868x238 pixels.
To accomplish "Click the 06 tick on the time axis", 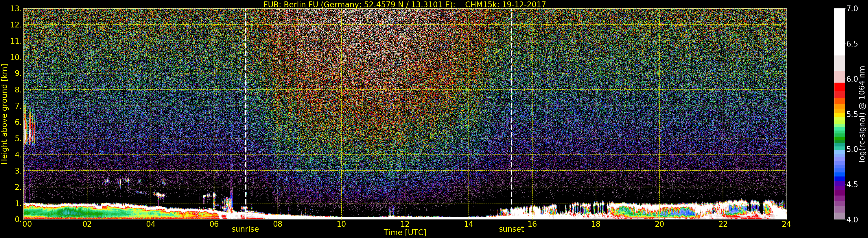I will point(214,224).
